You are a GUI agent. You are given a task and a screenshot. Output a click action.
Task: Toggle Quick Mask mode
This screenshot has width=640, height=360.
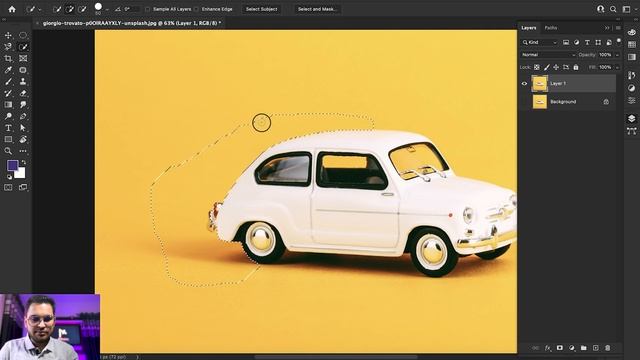pyautogui.click(x=8, y=187)
